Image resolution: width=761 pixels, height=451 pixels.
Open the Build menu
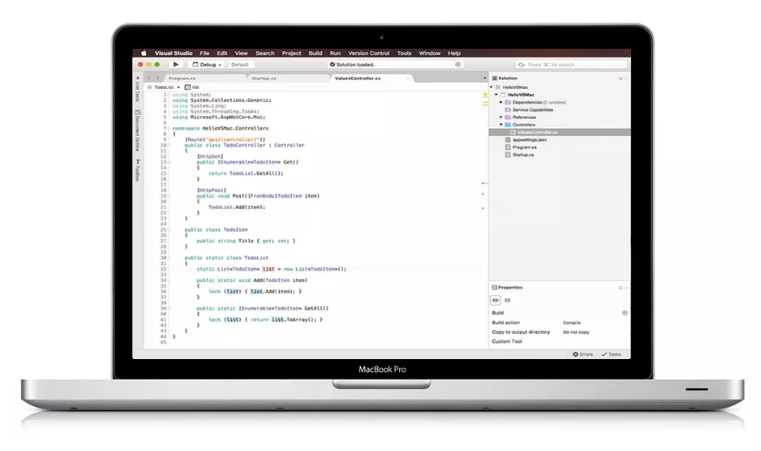(x=315, y=53)
